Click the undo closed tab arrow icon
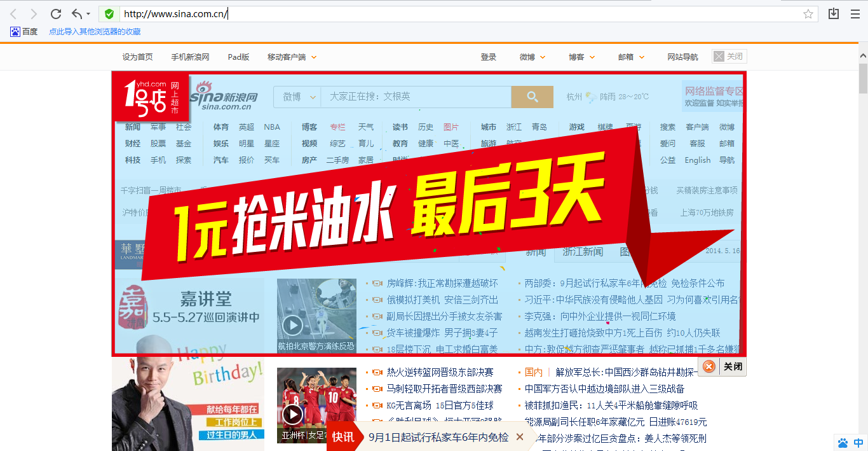The width and height of the screenshot is (868, 451). point(77,14)
